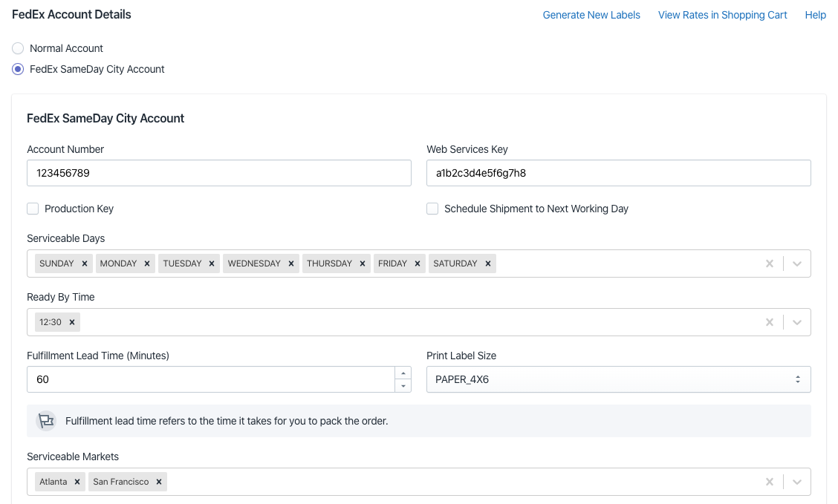Enable the Production Key checkbox
838x504 pixels.
33,209
